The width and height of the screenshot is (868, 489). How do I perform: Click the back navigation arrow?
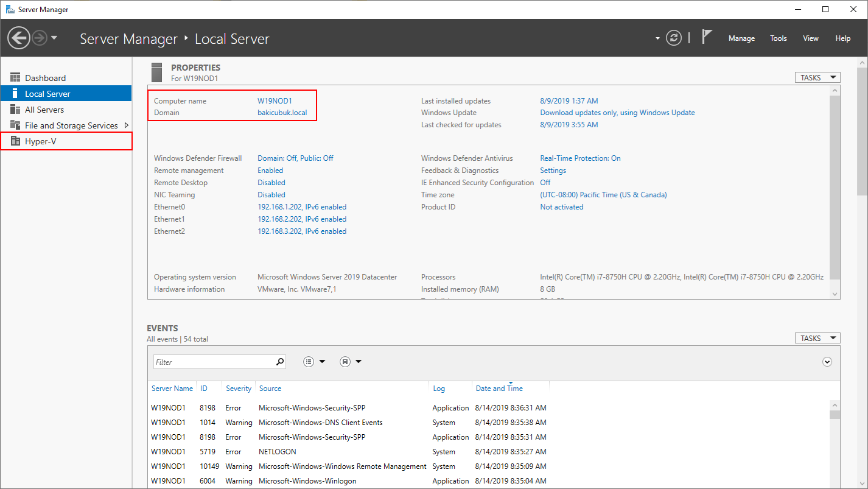[19, 38]
